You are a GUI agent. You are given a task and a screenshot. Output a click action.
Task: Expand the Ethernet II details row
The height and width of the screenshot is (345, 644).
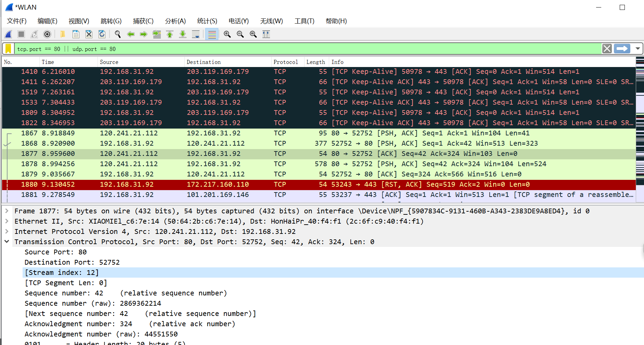coord(7,221)
